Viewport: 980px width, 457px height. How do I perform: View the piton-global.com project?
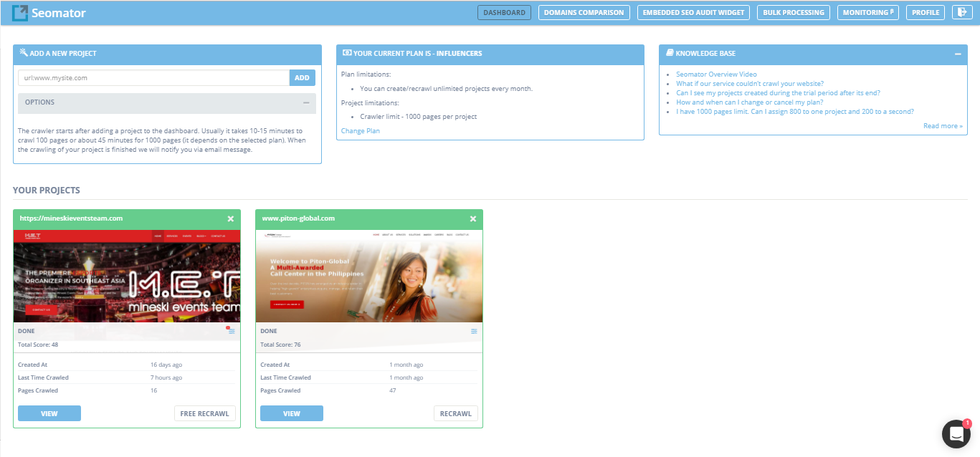tap(291, 413)
